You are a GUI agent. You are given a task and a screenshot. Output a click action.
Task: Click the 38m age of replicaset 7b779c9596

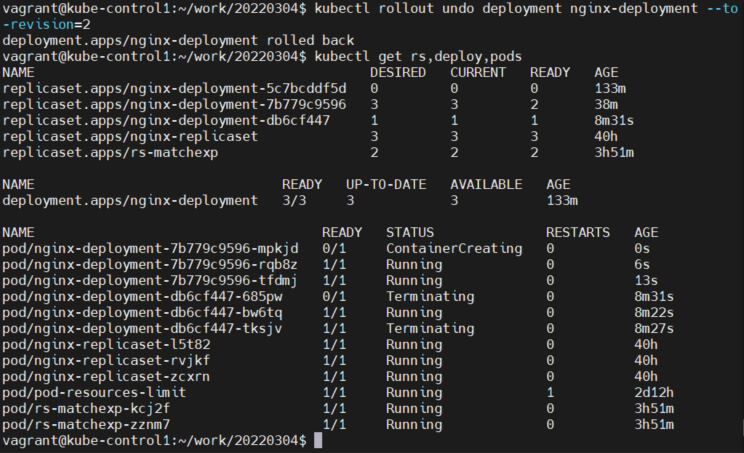(x=606, y=105)
